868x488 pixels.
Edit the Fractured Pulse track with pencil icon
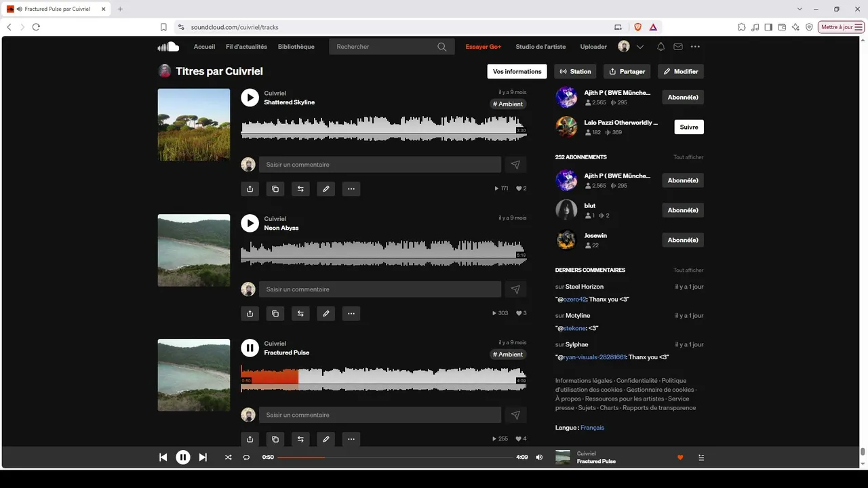pyautogui.click(x=325, y=439)
